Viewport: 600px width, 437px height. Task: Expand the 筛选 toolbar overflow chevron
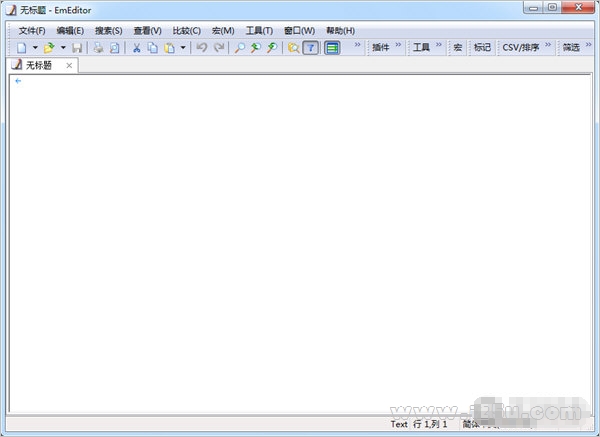(589, 45)
